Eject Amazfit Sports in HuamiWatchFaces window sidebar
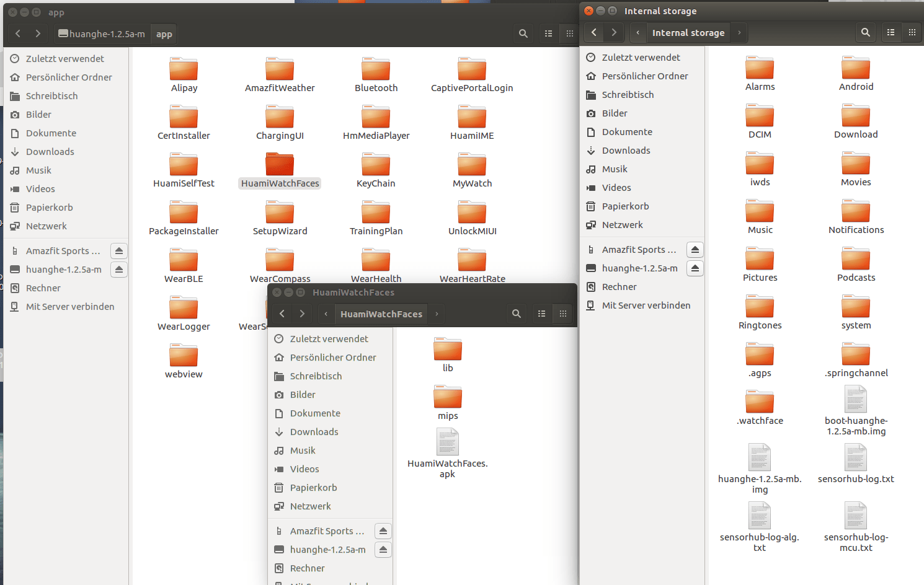The width and height of the screenshot is (924, 585). click(383, 531)
